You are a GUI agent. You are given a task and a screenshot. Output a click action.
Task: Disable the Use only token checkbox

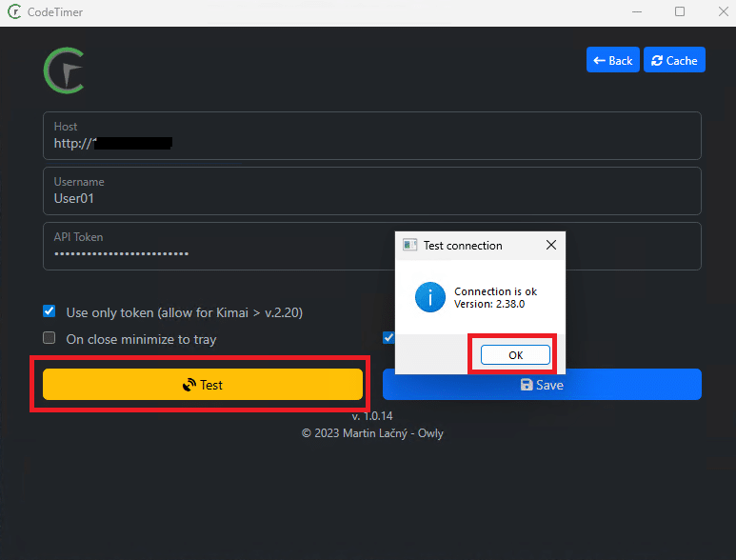(x=50, y=311)
